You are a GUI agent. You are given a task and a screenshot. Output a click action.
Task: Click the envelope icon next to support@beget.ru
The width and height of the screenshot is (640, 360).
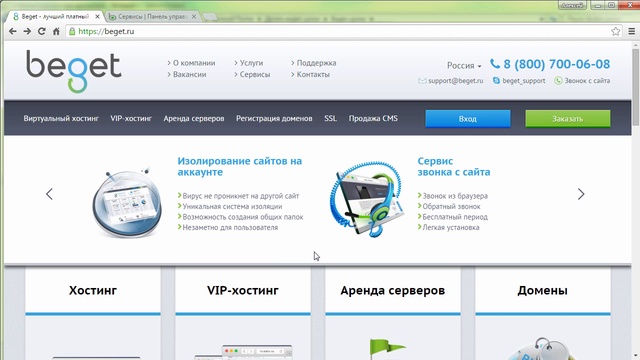tap(422, 81)
